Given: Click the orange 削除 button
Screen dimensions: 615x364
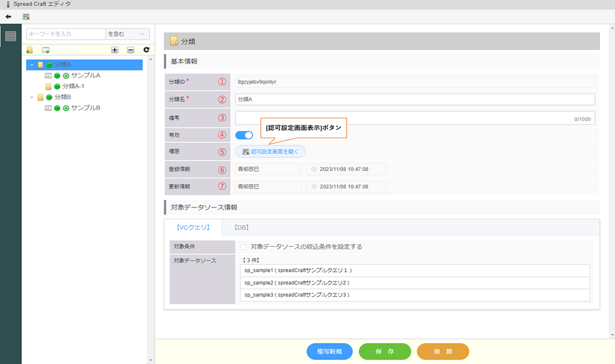Looking at the screenshot, I should point(443,351).
